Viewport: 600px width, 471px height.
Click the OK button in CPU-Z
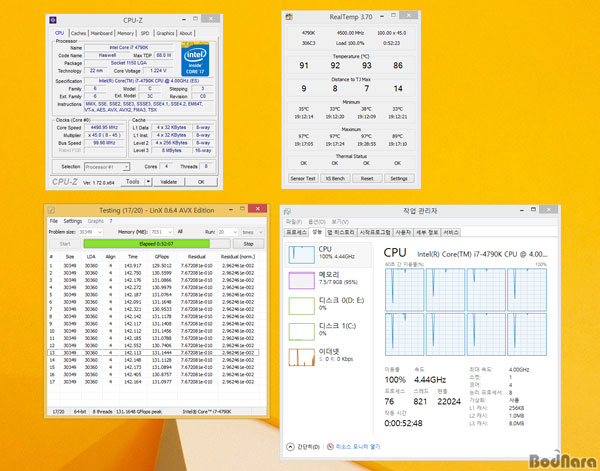tap(201, 182)
